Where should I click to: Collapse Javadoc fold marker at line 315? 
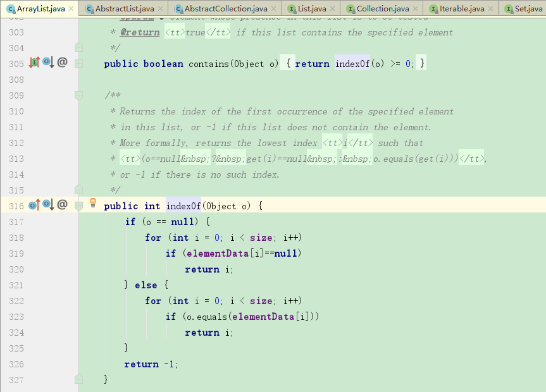(78, 190)
